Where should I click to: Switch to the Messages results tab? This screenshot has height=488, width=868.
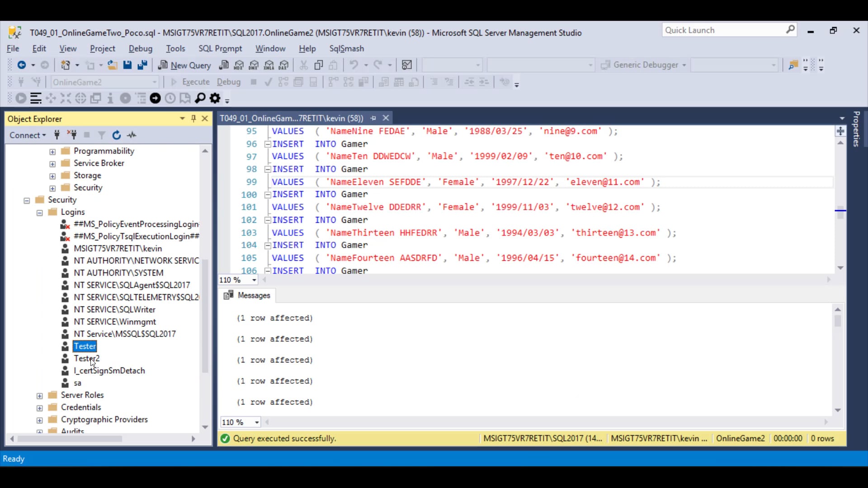pos(247,295)
